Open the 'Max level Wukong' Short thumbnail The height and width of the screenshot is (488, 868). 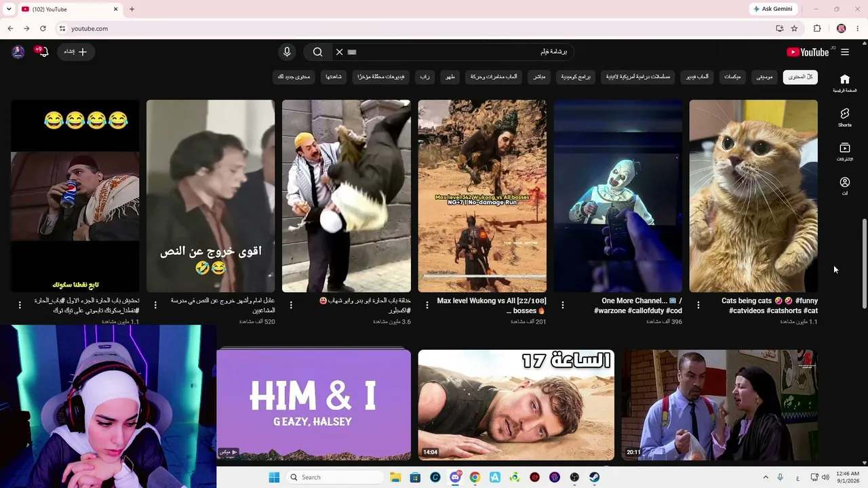482,196
